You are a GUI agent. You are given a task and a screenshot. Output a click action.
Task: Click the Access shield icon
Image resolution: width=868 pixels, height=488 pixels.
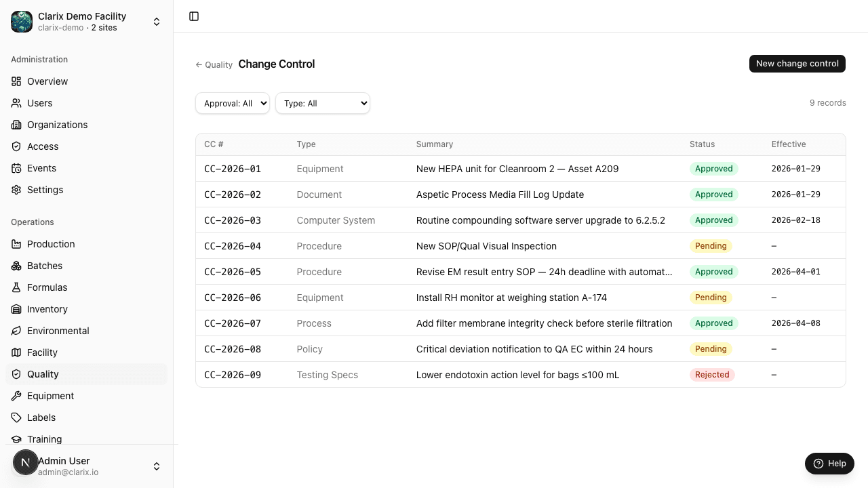pos(16,146)
